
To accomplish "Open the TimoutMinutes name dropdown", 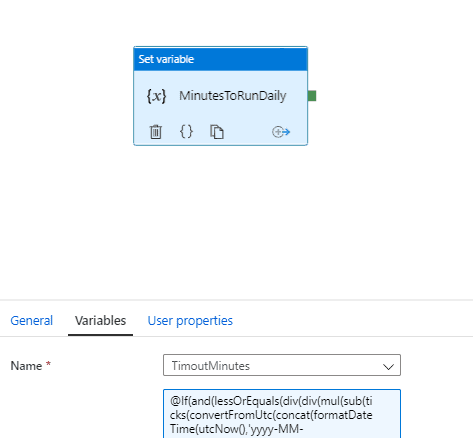I will click(x=282, y=365).
